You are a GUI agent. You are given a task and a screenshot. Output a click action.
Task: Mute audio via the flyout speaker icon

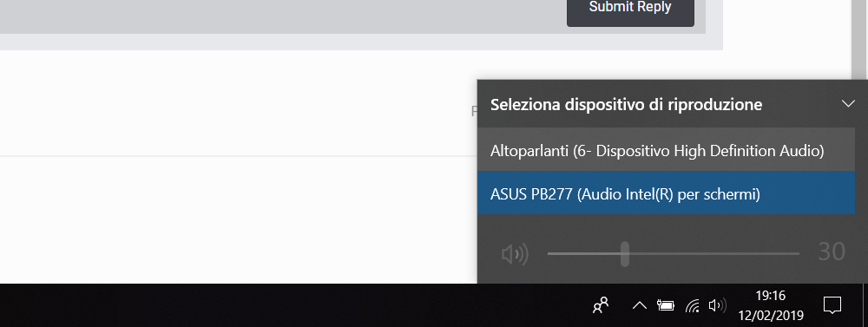click(514, 254)
